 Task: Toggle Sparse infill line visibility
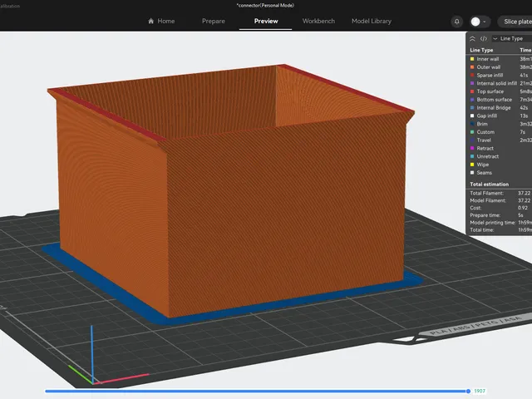point(500,76)
